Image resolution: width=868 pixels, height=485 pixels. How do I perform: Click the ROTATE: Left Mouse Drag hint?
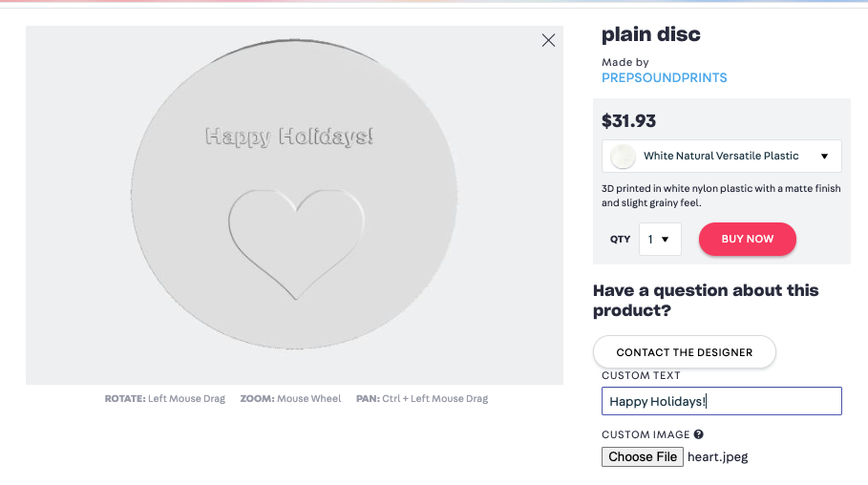pyautogui.click(x=165, y=399)
